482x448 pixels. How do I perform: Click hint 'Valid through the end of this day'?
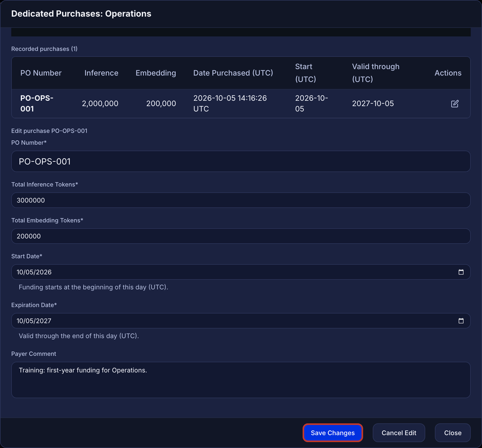pos(79,336)
